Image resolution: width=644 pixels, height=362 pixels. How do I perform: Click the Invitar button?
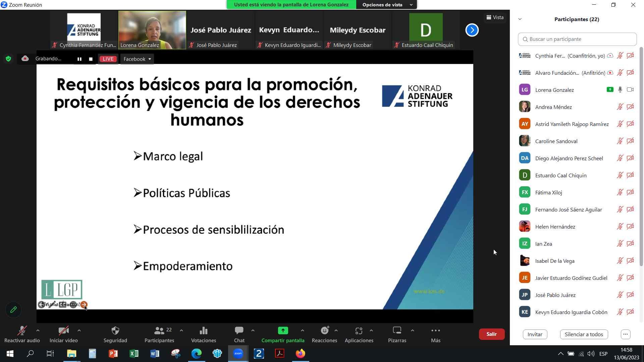pos(535,334)
